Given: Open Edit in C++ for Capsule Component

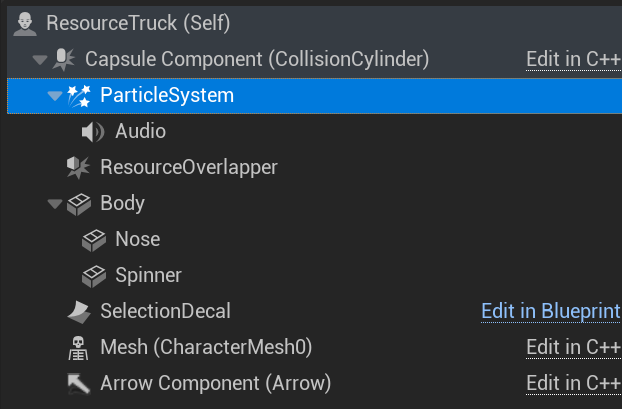Looking at the screenshot, I should click(573, 59).
